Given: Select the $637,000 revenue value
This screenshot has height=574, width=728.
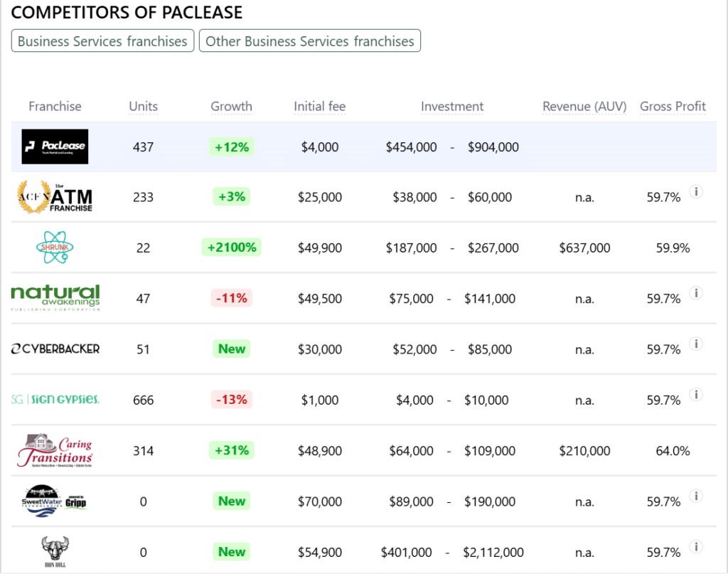Looking at the screenshot, I should pyautogui.click(x=584, y=248).
